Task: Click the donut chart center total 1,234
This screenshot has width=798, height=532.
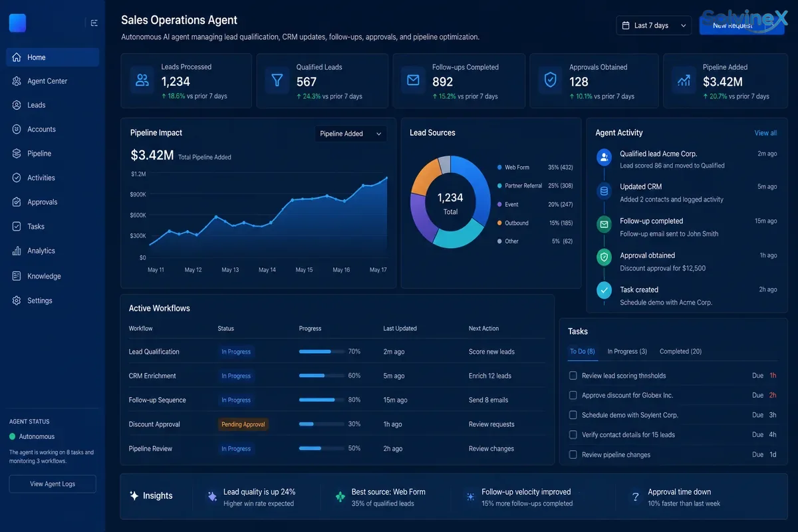Action: tap(450, 198)
